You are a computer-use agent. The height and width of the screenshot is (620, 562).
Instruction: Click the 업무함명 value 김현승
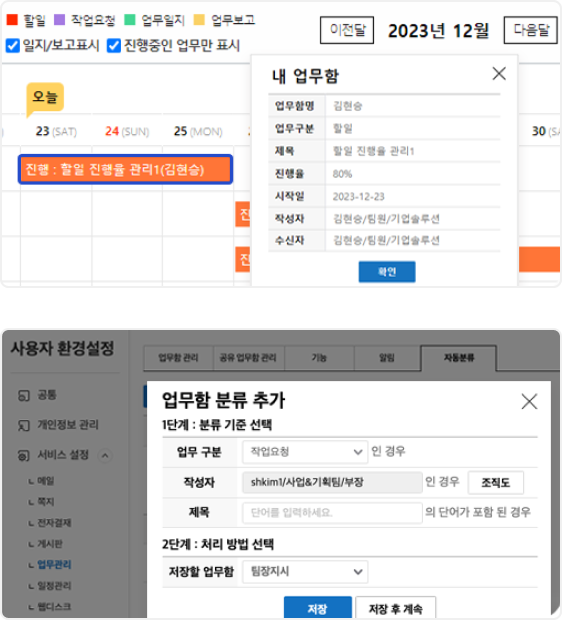[x=347, y=106]
